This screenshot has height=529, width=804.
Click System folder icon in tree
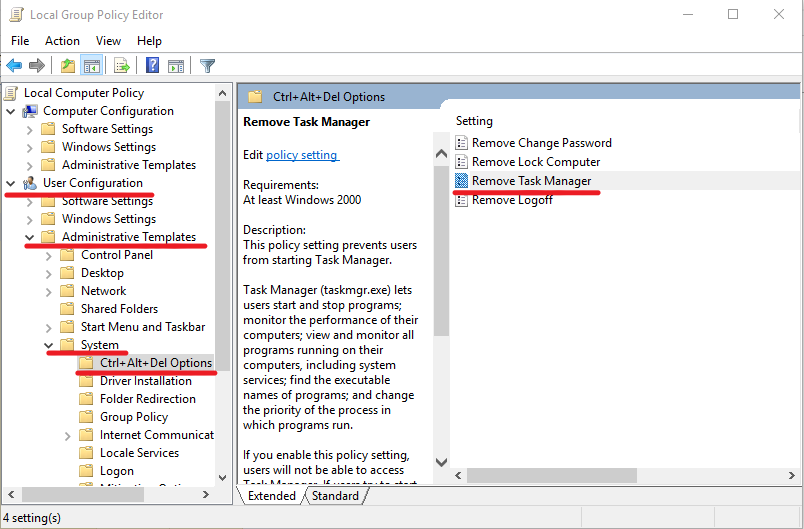[67, 344]
